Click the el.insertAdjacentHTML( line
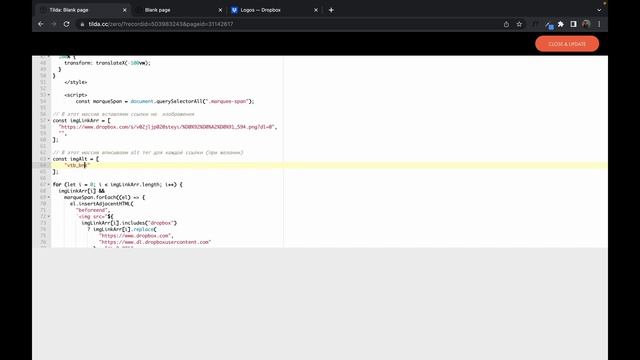 [x=102, y=204]
